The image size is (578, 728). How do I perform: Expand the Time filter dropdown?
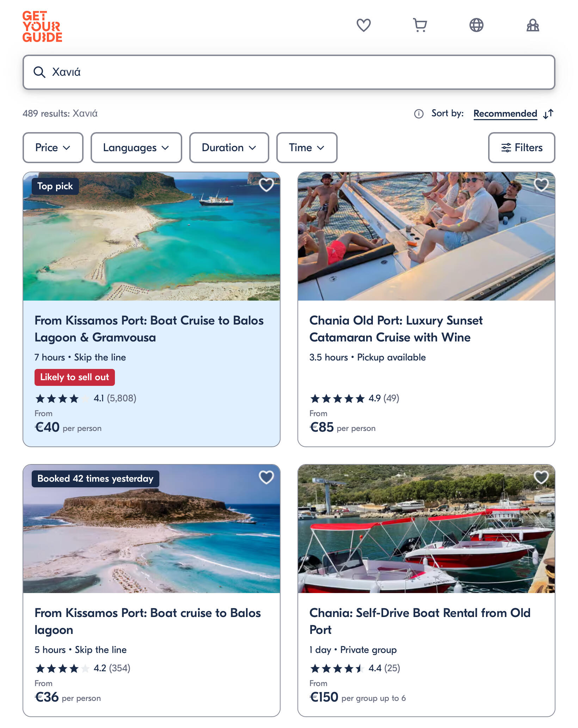click(x=307, y=148)
